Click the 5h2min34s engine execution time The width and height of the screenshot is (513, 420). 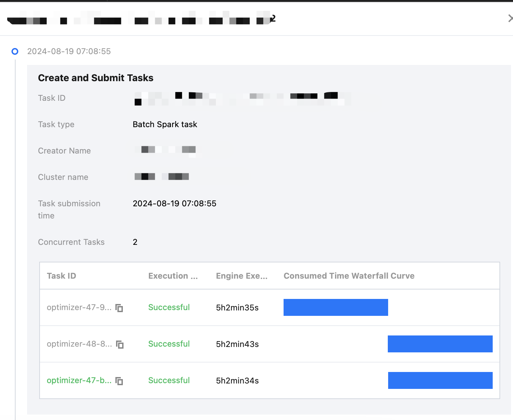click(237, 381)
